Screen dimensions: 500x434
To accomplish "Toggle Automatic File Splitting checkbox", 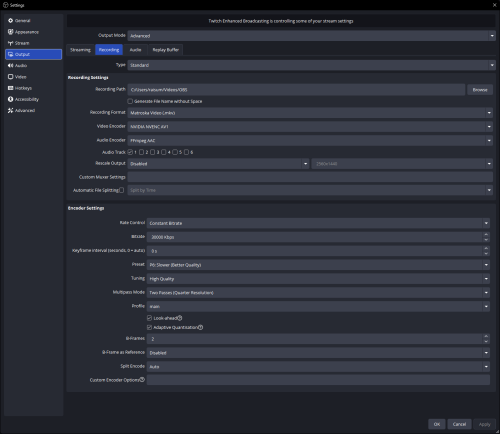I will (x=121, y=190).
